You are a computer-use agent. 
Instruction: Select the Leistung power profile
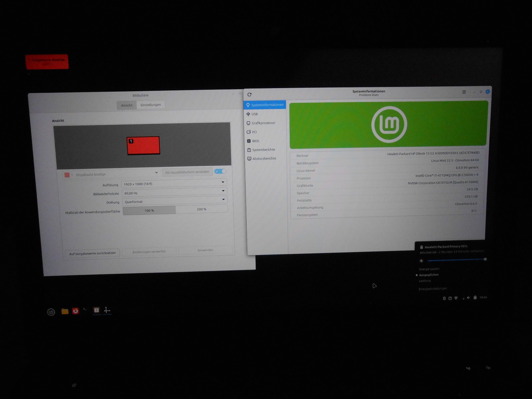(x=425, y=281)
